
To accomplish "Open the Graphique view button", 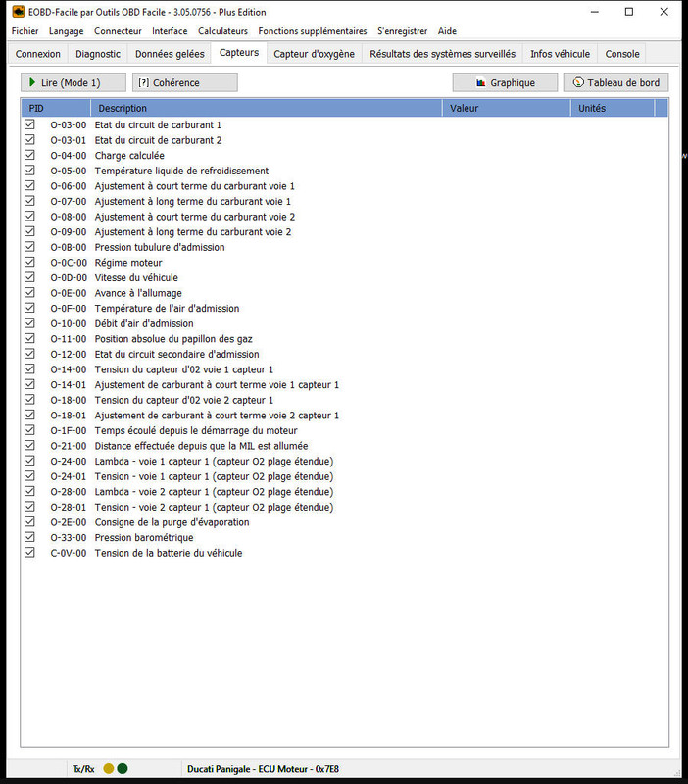I will (505, 82).
